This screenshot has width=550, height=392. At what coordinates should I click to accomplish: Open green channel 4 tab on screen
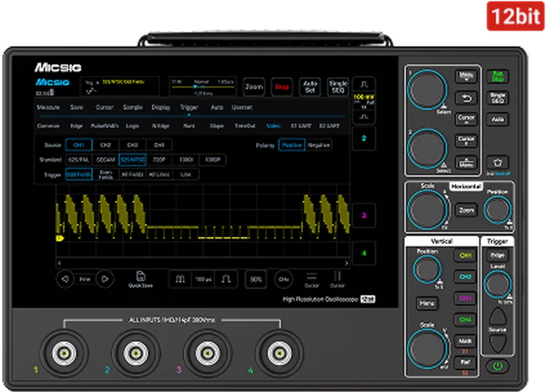click(364, 253)
